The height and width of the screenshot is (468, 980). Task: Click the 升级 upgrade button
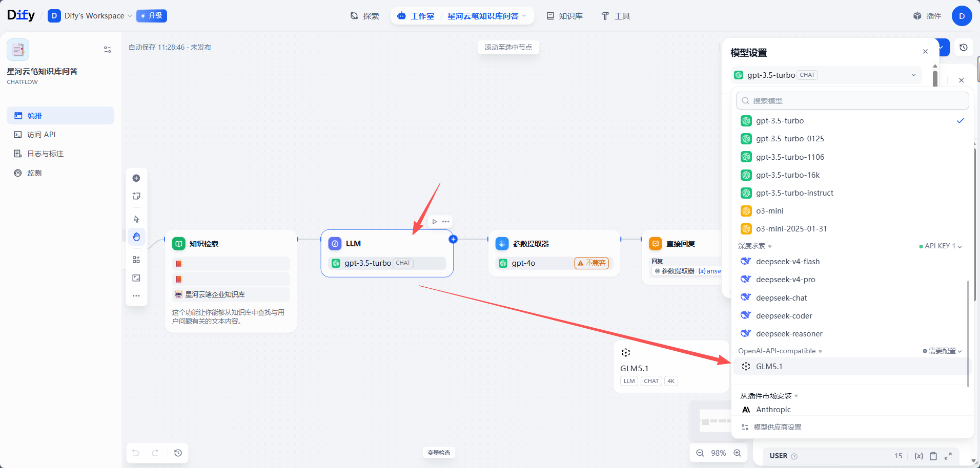152,16
